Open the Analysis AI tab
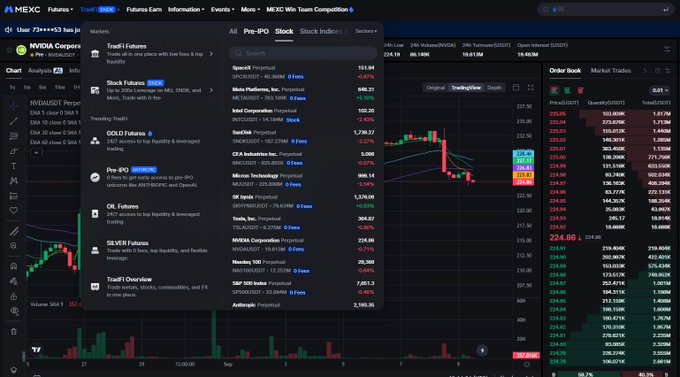The width and height of the screenshot is (680, 377). 45,71
